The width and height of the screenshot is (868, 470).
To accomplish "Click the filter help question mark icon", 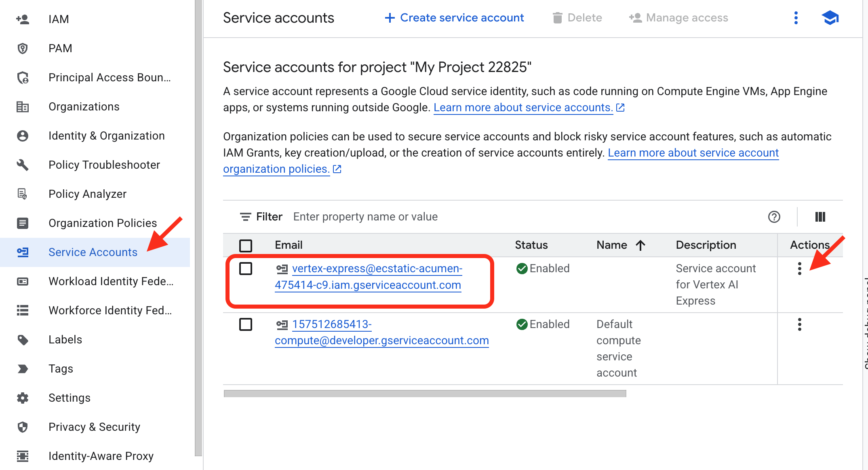I will (x=774, y=217).
